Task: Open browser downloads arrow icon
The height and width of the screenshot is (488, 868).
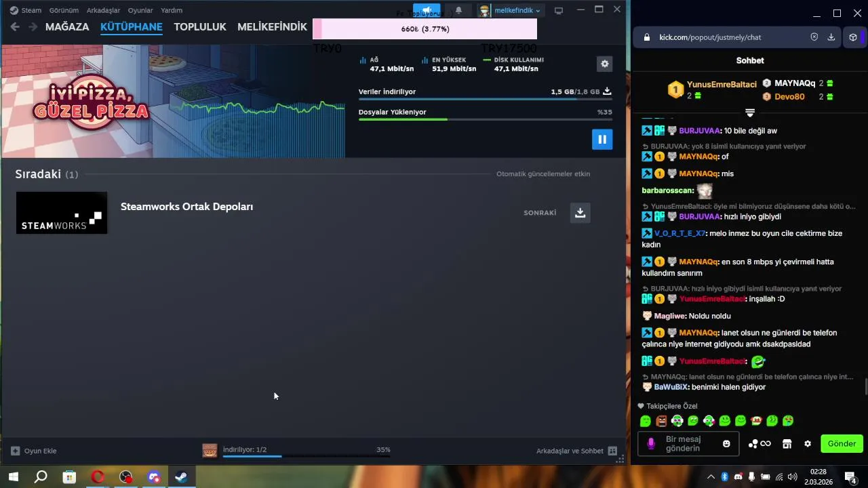Action: click(831, 37)
